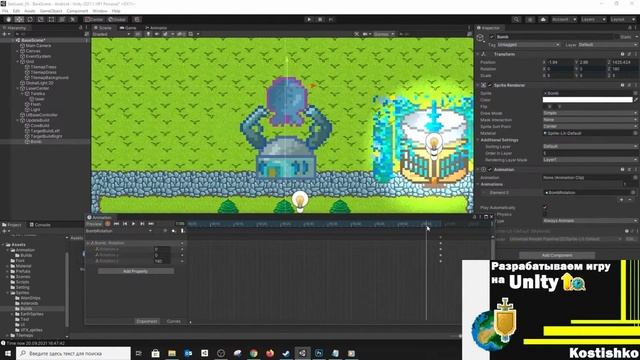Switch to the Game tab
640x360 pixels.
click(x=128, y=28)
